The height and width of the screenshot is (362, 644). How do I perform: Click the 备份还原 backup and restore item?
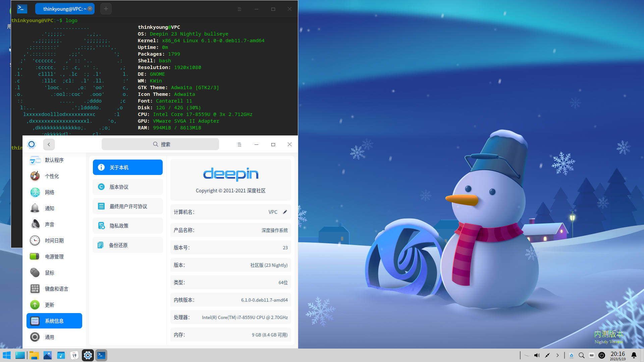[x=128, y=245]
